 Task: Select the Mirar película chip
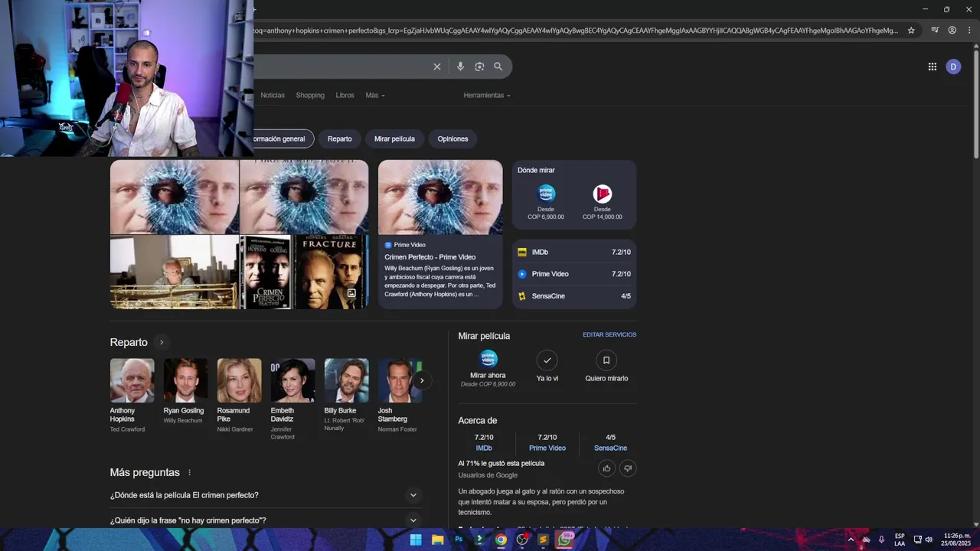(x=394, y=139)
